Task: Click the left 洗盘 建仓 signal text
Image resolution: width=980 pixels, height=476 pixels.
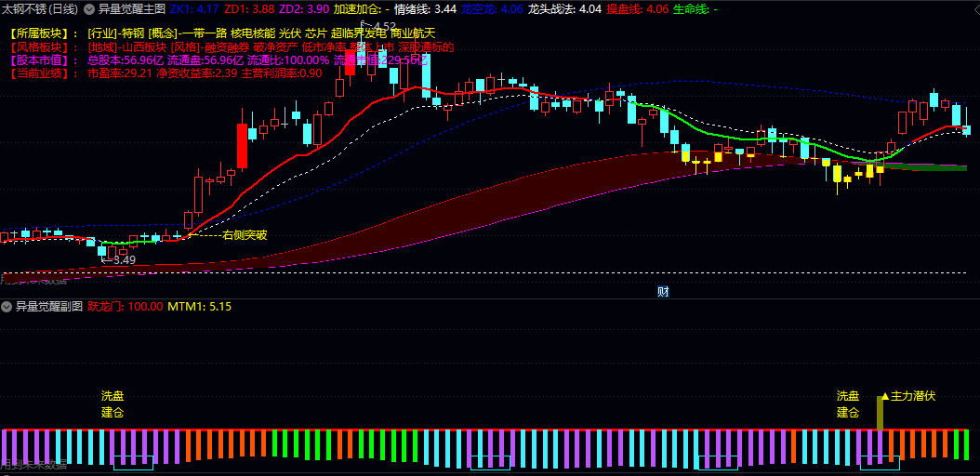Action: tap(113, 404)
